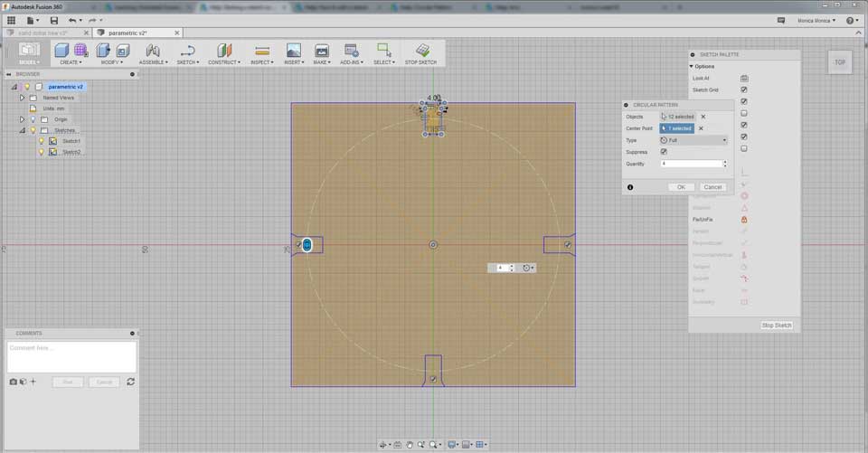Image resolution: width=868 pixels, height=453 pixels.
Task: Click the Quantity stepper arrows in dialog
Action: 725,164
